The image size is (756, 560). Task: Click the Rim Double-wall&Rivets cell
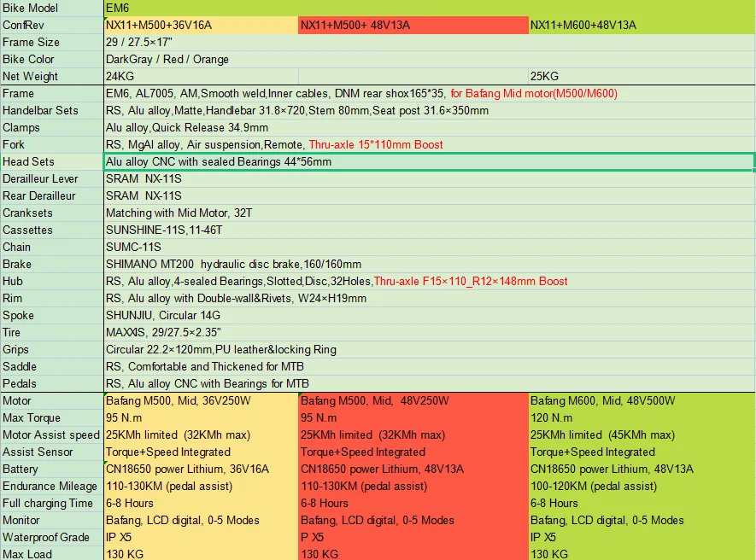tap(430, 298)
